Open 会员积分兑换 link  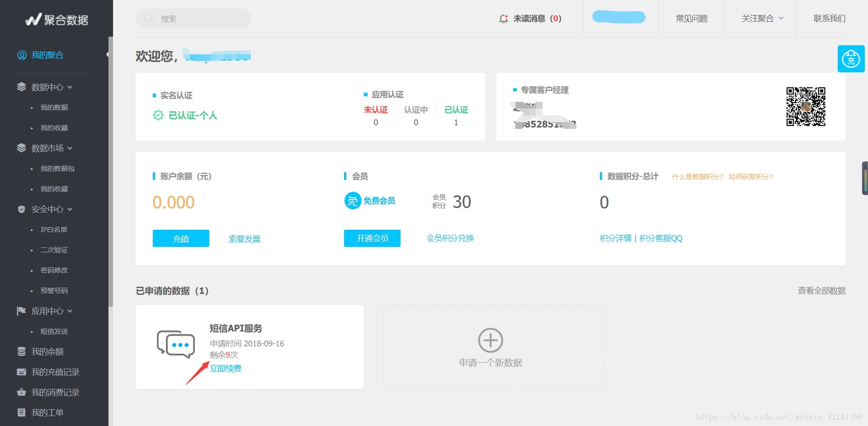450,238
